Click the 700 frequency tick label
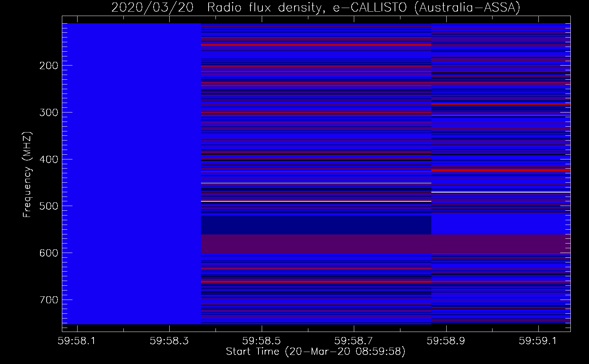Viewport: 589px width, 364px height. click(x=49, y=300)
